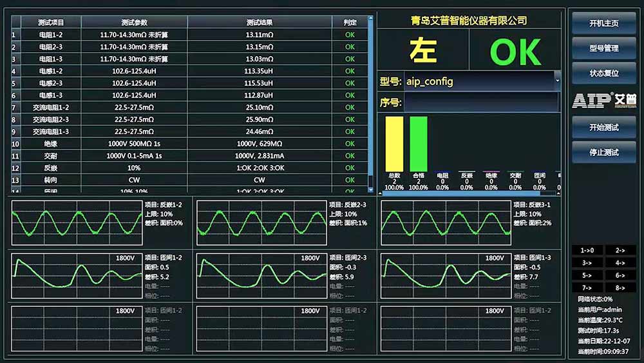This screenshot has height=363, width=644.
Task: Open 型号管理 model management
Action: (x=603, y=48)
